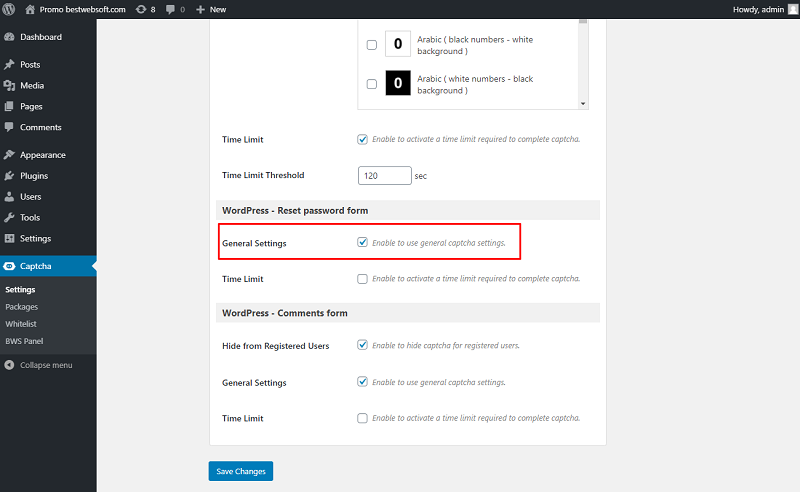Click the Posts pin icon
The image size is (800, 492).
click(x=9, y=64)
